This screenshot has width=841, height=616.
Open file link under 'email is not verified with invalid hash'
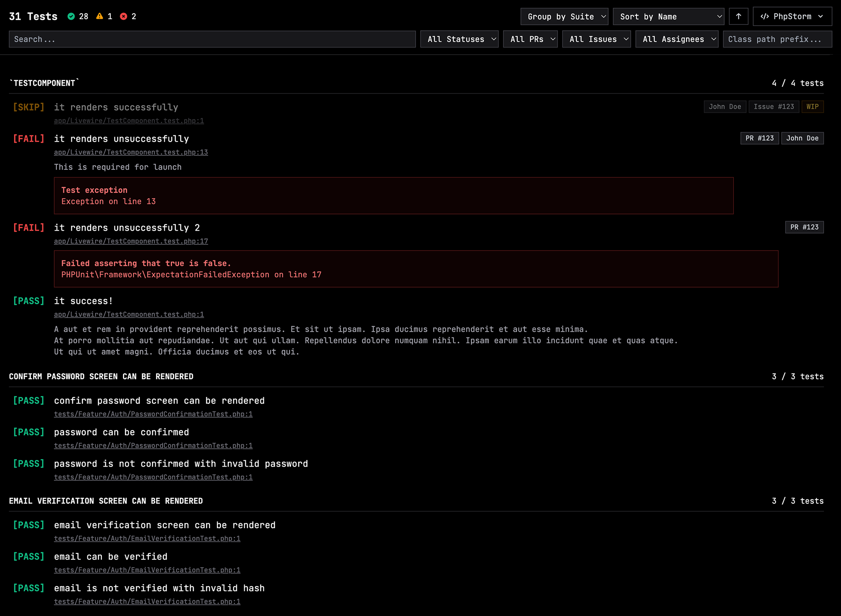click(147, 602)
